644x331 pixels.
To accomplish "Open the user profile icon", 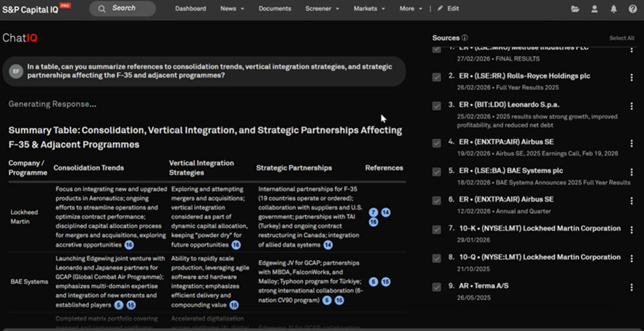I will (594, 9).
